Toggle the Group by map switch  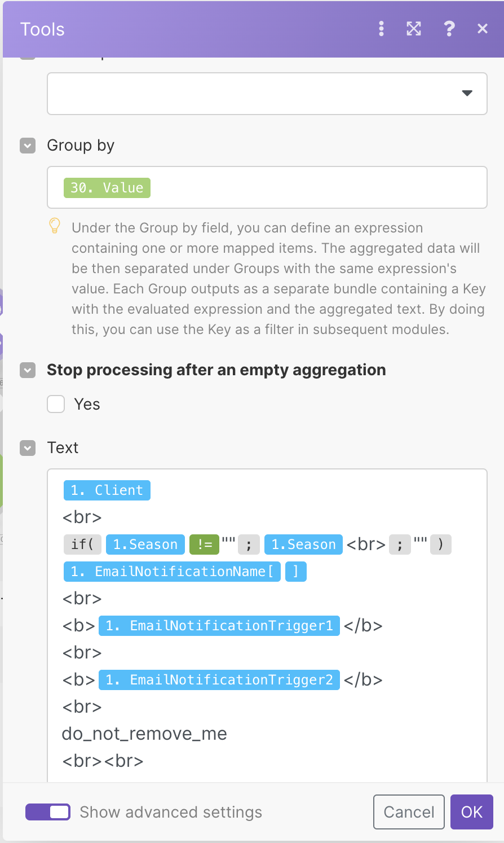click(28, 146)
